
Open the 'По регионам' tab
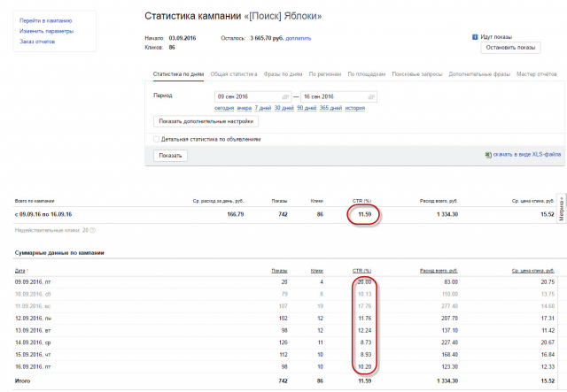click(325, 74)
